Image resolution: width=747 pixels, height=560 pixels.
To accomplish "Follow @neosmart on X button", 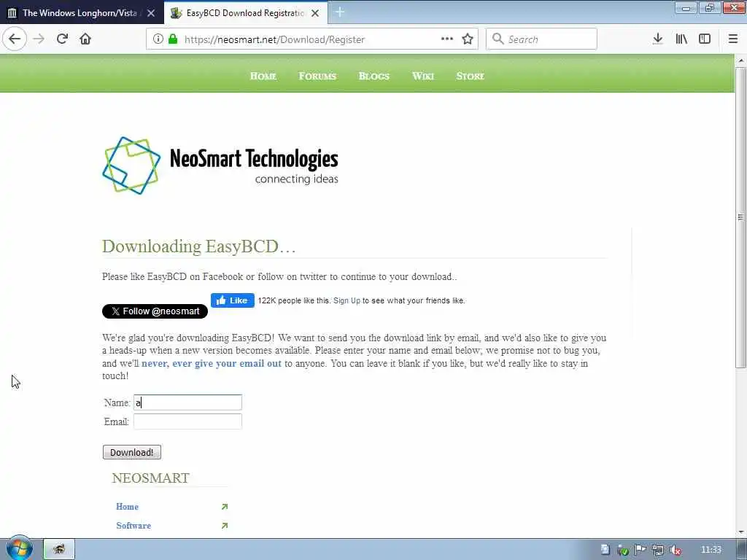I will (155, 311).
